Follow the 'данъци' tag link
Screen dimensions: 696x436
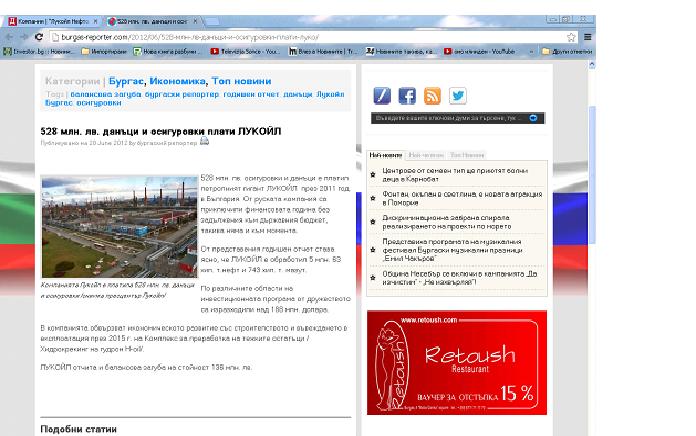pyautogui.click(x=298, y=94)
